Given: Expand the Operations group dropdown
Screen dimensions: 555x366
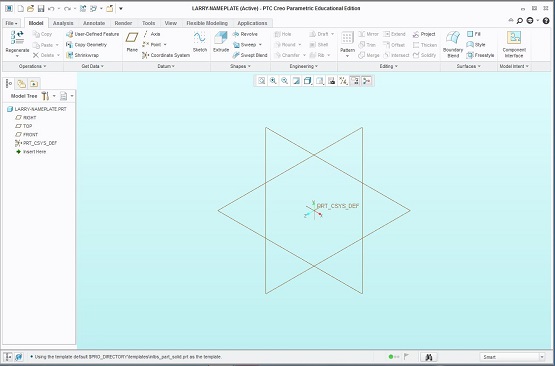Looking at the screenshot, I should tap(33, 66).
